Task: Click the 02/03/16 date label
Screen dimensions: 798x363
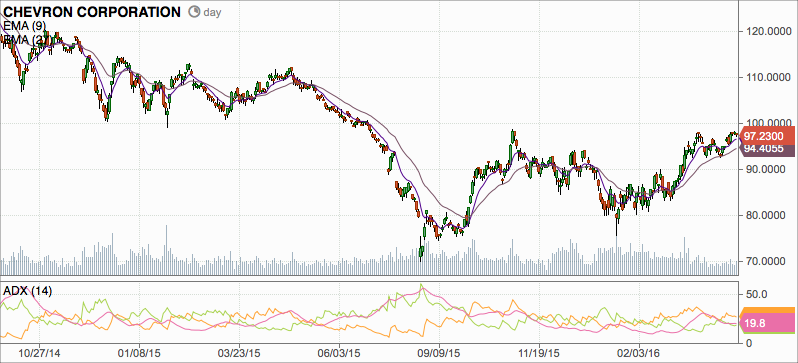Action: coord(640,352)
